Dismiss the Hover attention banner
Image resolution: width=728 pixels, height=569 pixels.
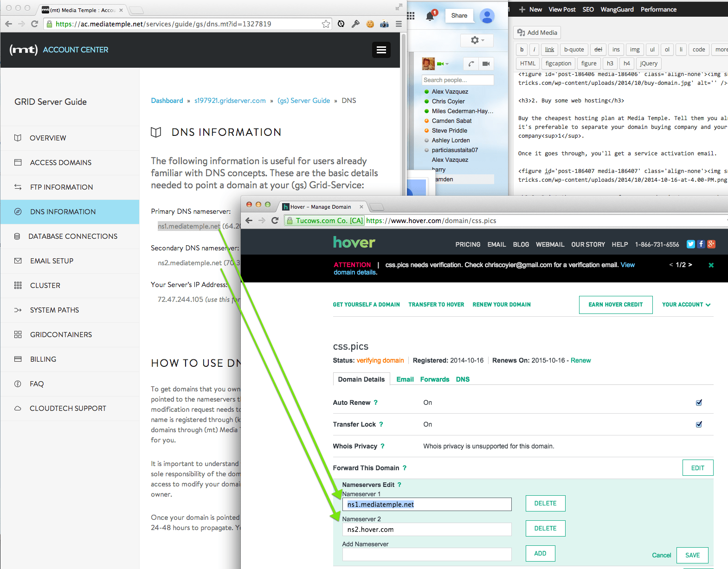[x=711, y=265]
